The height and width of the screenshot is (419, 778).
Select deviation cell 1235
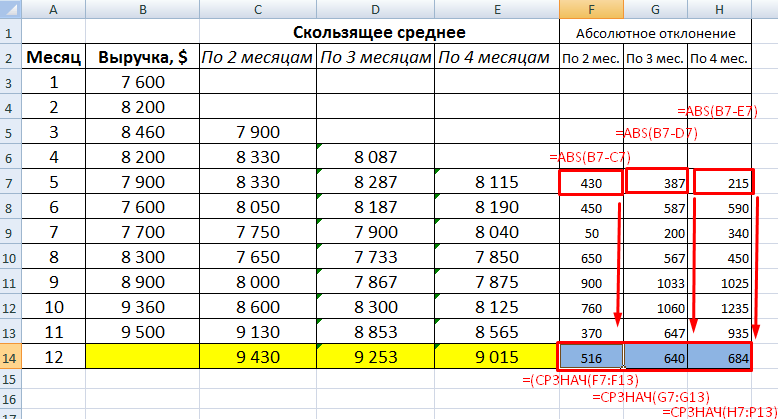click(719, 306)
